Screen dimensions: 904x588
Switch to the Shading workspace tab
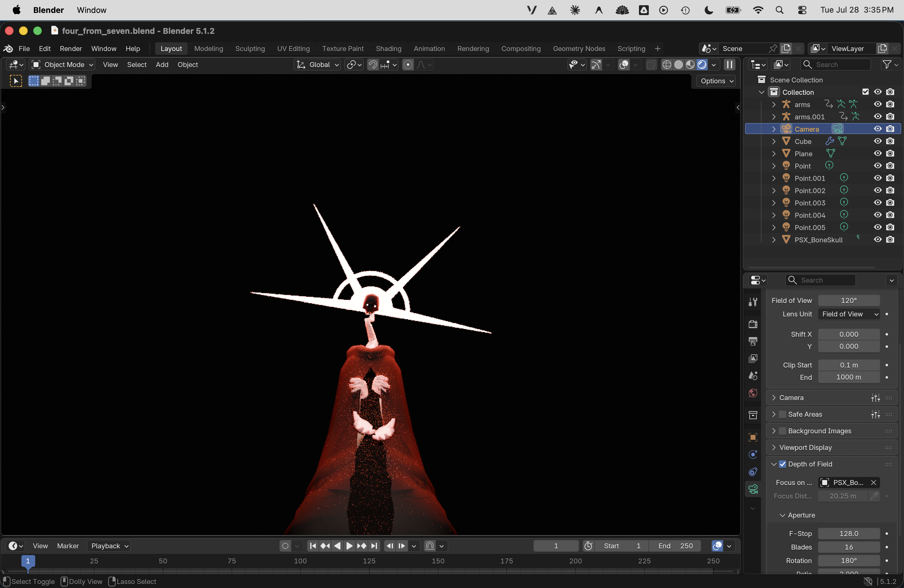tap(388, 49)
